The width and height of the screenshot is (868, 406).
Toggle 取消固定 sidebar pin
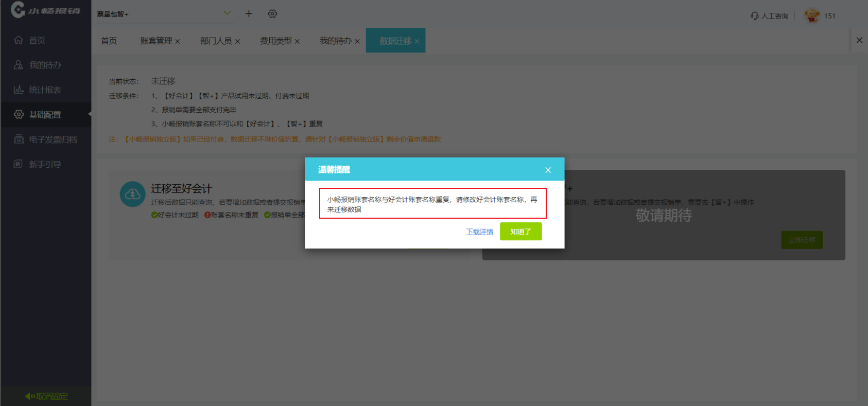point(46,396)
